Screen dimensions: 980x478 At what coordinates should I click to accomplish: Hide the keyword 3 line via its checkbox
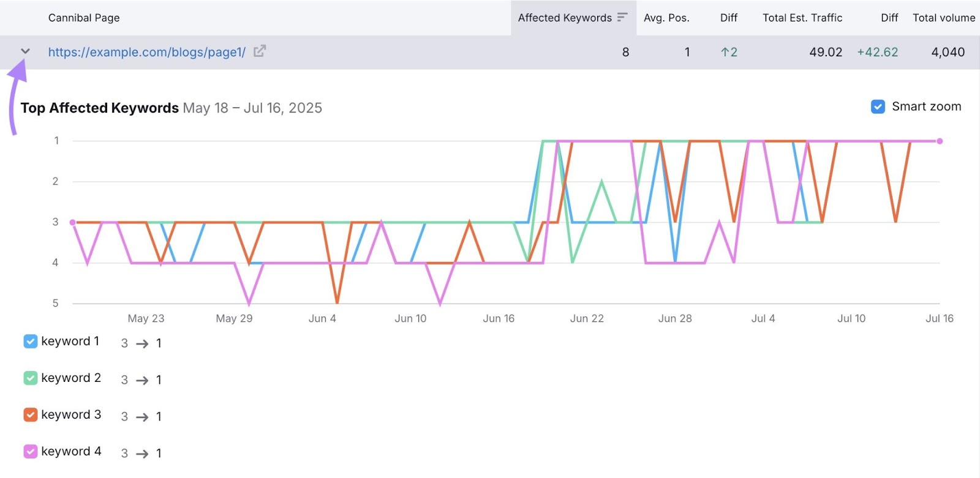pyautogui.click(x=31, y=415)
